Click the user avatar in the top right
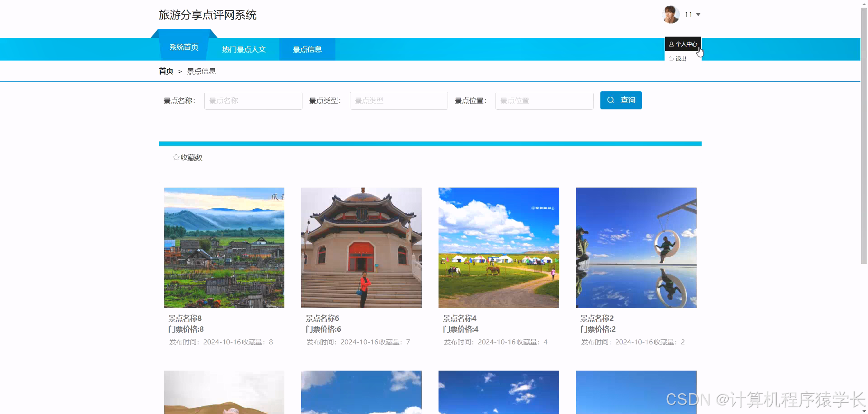The image size is (868, 414). click(670, 14)
